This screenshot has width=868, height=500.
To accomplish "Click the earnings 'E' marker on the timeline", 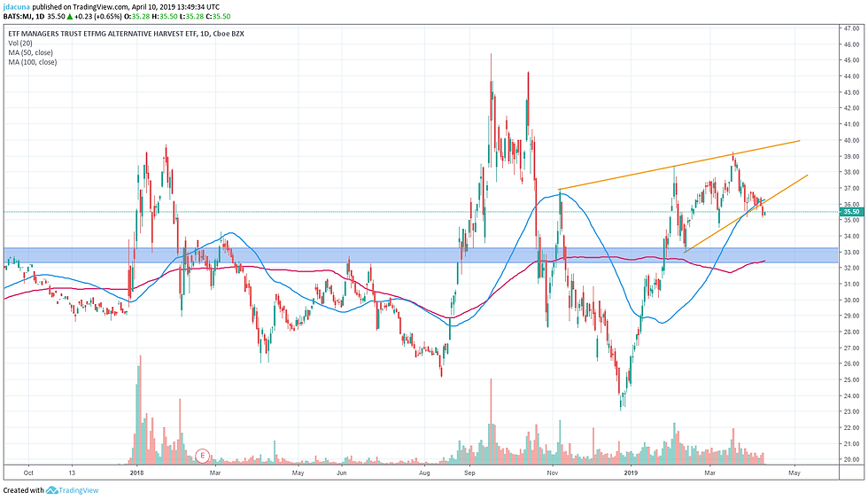I will coord(203,456).
